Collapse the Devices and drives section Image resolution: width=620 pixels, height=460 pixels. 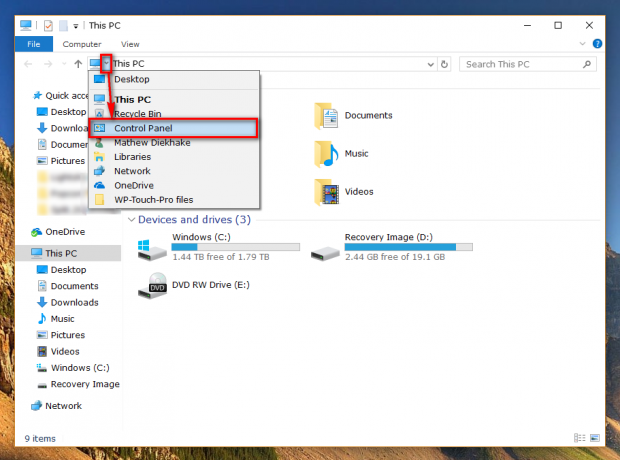coord(132,220)
